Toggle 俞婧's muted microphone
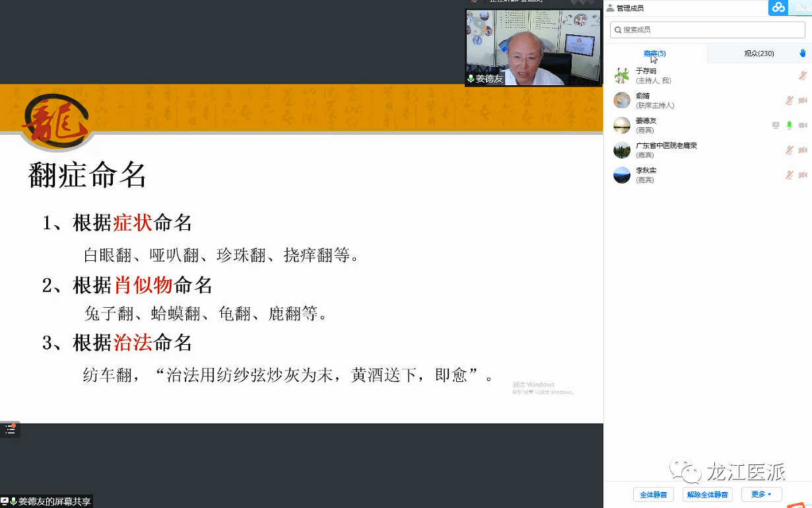Screen dimensions: 812x508 [789, 100]
